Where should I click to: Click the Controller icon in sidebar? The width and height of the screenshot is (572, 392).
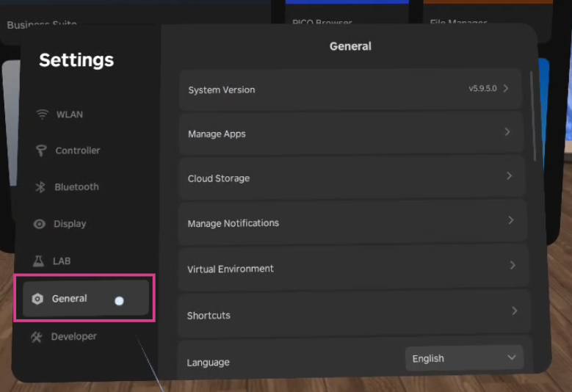41,150
